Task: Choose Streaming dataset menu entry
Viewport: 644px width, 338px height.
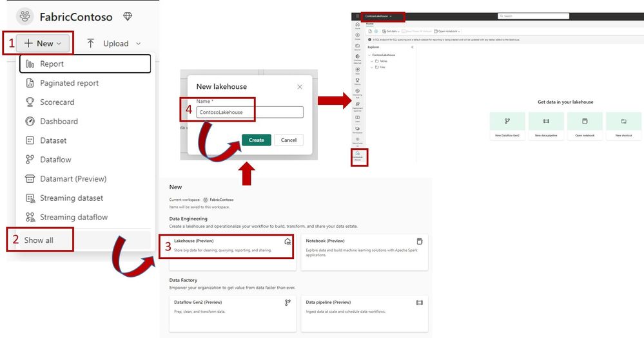Action: point(85,198)
